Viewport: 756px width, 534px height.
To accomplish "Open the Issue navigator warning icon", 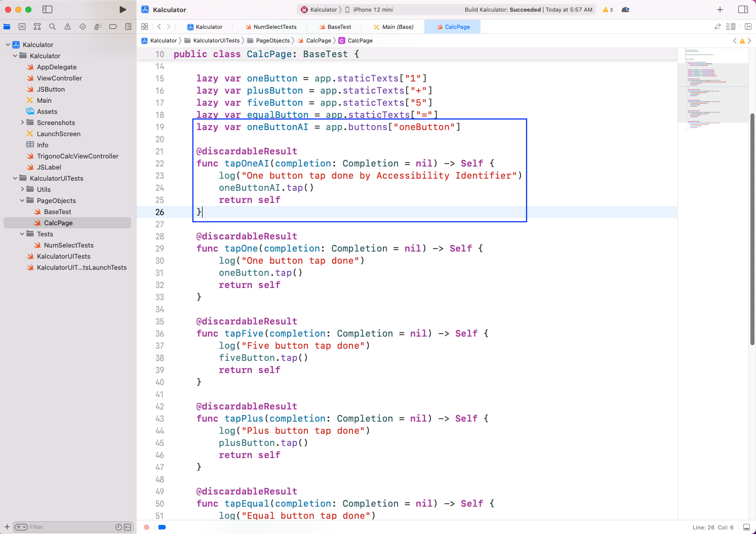I will pyautogui.click(x=67, y=27).
